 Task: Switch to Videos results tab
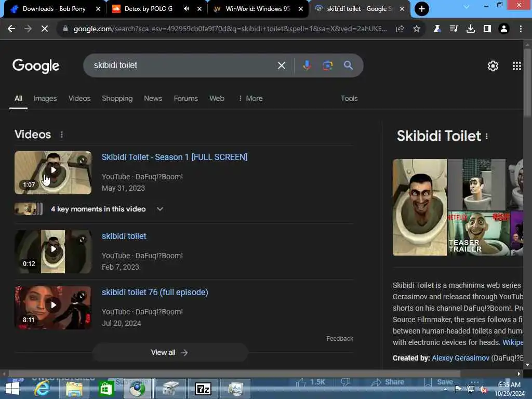tap(79, 98)
